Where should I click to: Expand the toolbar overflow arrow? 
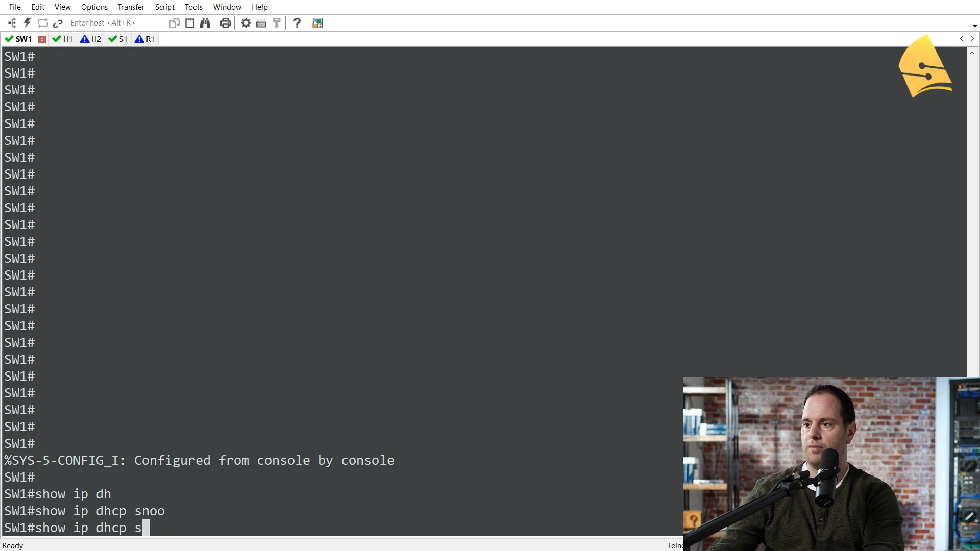974,26
